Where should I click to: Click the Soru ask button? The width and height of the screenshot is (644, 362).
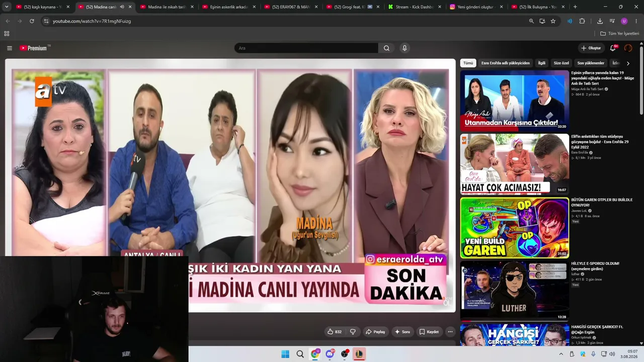pyautogui.click(x=402, y=332)
